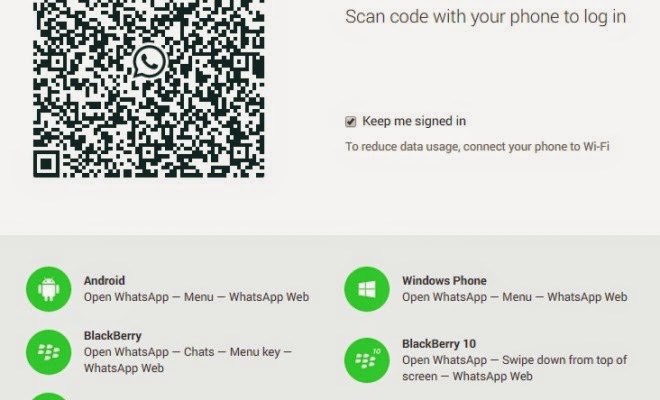Image resolution: width=660 pixels, height=400 pixels.
Task: Click the BlackBerry green circle icon
Action: [49, 352]
